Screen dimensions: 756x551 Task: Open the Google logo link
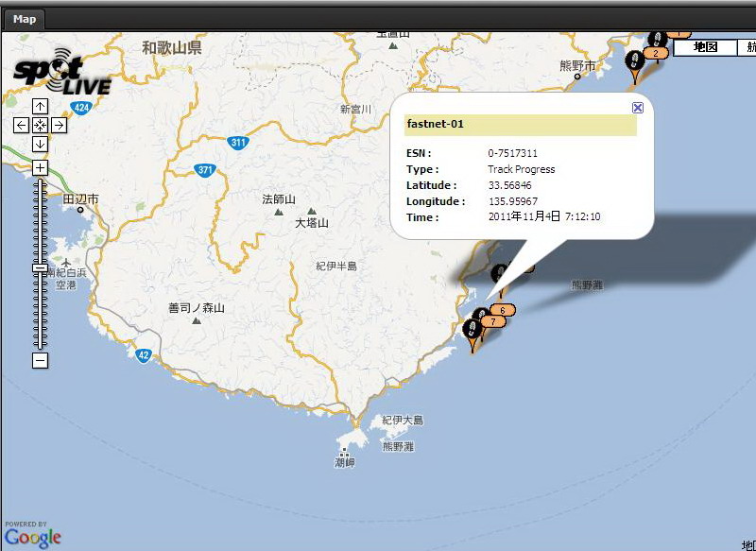coord(32,535)
